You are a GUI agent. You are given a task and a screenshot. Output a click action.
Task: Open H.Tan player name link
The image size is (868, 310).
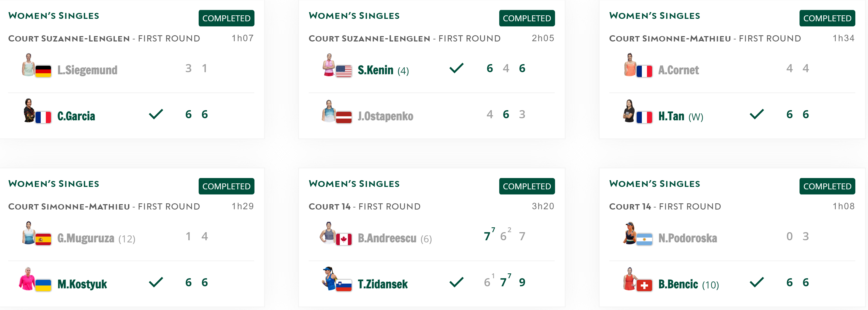[x=671, y=116]
